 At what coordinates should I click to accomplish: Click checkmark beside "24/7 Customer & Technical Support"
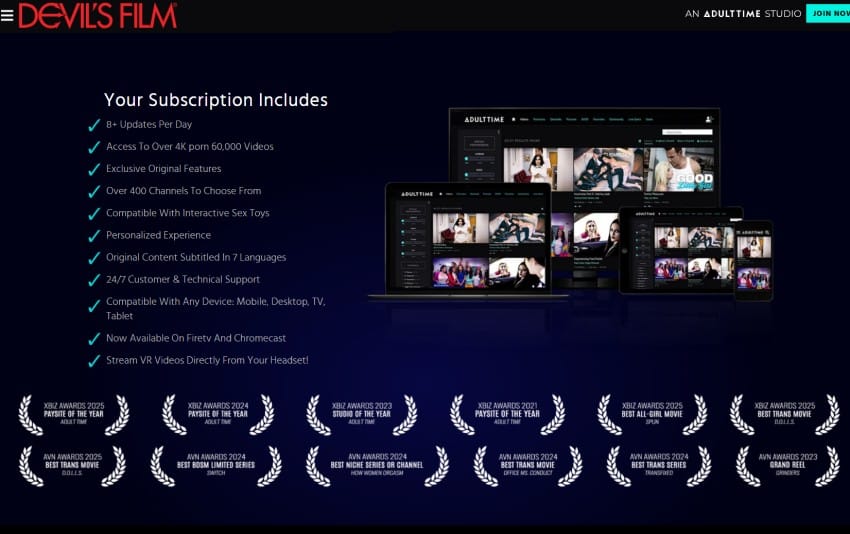click(94, 280)
